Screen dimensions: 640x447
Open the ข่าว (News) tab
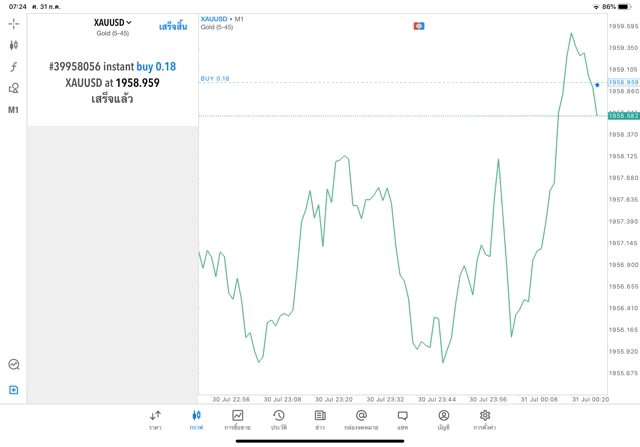click(319, 420)
